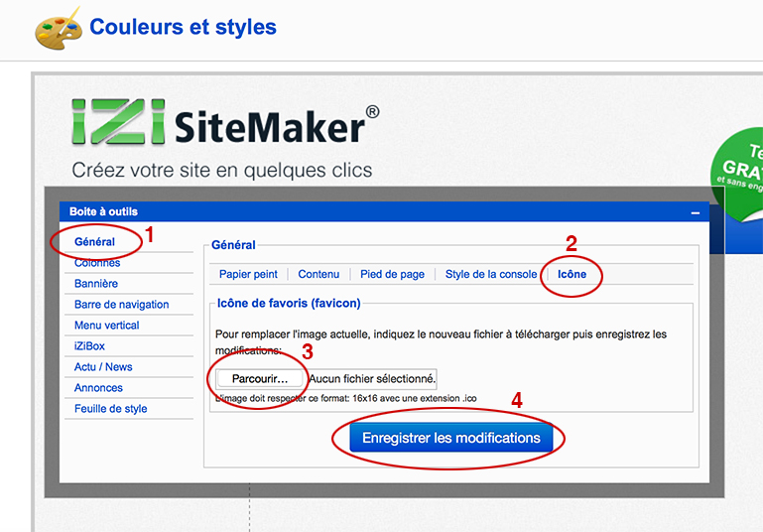Viewport: 763px width, 532px height.
Task: Click Parcourir to choose a favicon file
Action: (x=260, y=379)
